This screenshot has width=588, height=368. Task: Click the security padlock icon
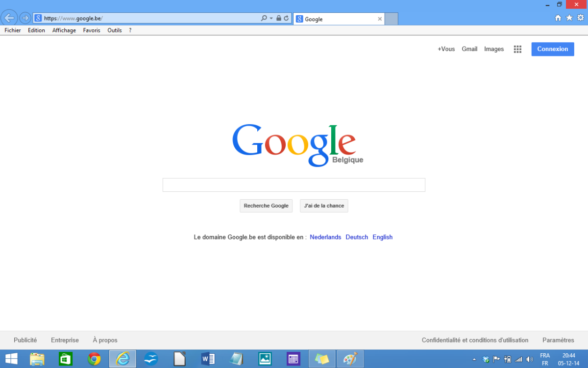[x=279, y=18]
